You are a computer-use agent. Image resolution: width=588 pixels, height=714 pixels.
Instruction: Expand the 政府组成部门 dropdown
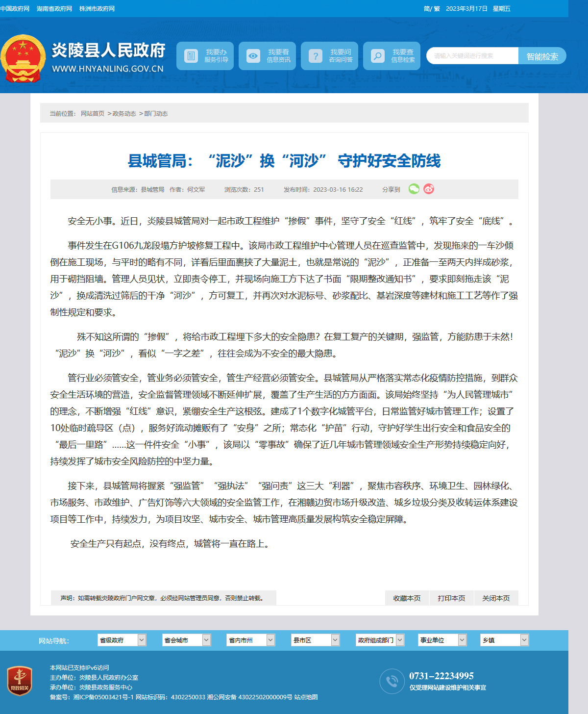380,640
